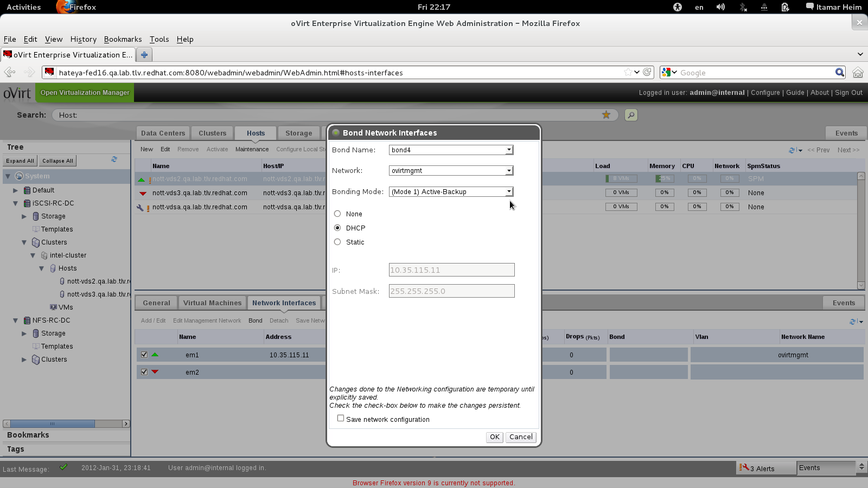
Task: Click the site identity icon in the URL bar
Action: pyautogui.click(x=49, y=72)
